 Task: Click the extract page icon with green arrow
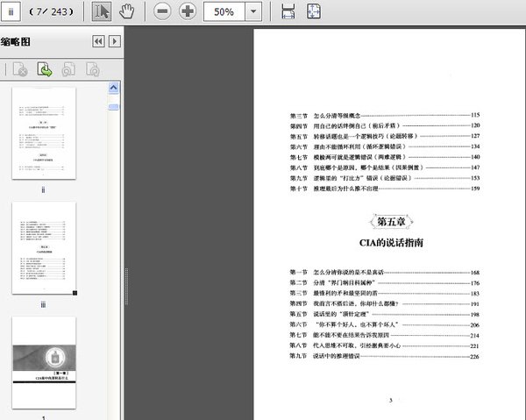45,69
